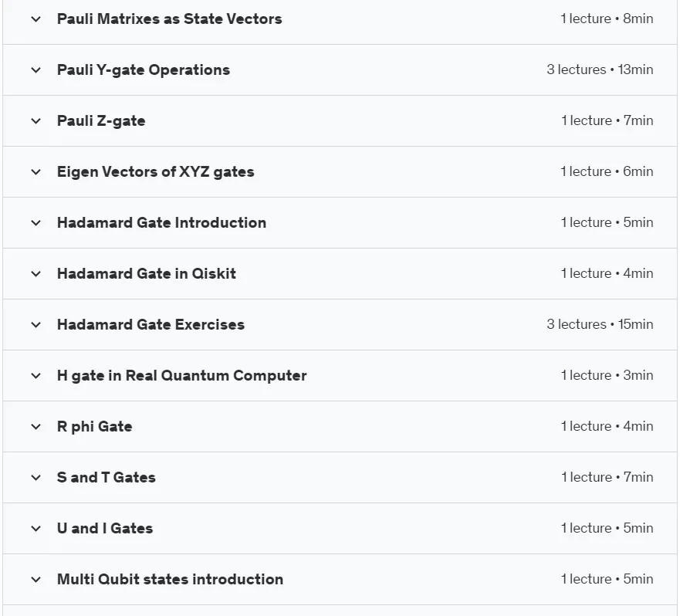Viewport: 680px width, 616px height.
Task: Expand Hadamard Gate Exercises arrow icon
Action: point(36,324)
